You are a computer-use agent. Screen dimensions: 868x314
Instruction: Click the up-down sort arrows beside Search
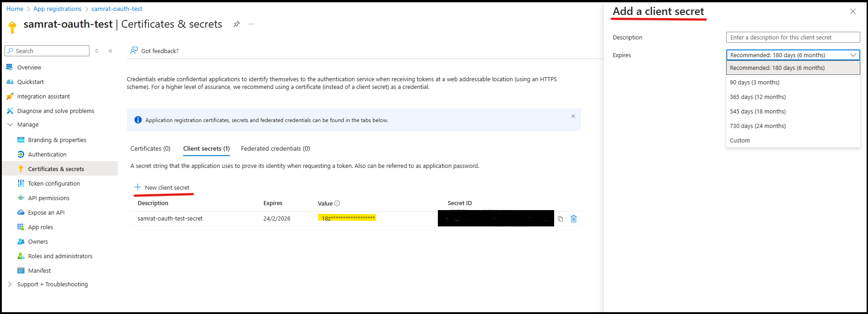[x=97, y=51]
